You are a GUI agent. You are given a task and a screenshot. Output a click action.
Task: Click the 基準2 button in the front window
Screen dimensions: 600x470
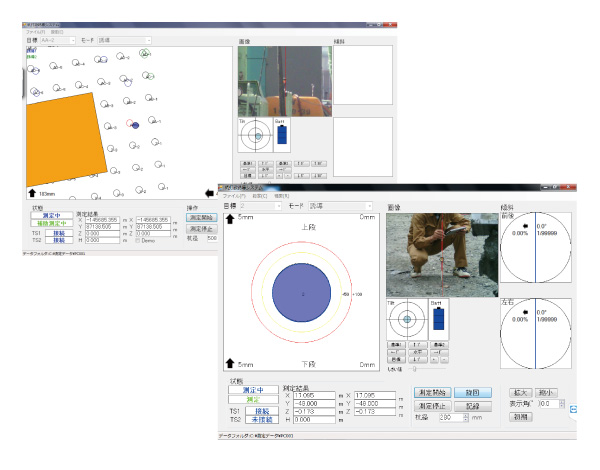point(439,345)
